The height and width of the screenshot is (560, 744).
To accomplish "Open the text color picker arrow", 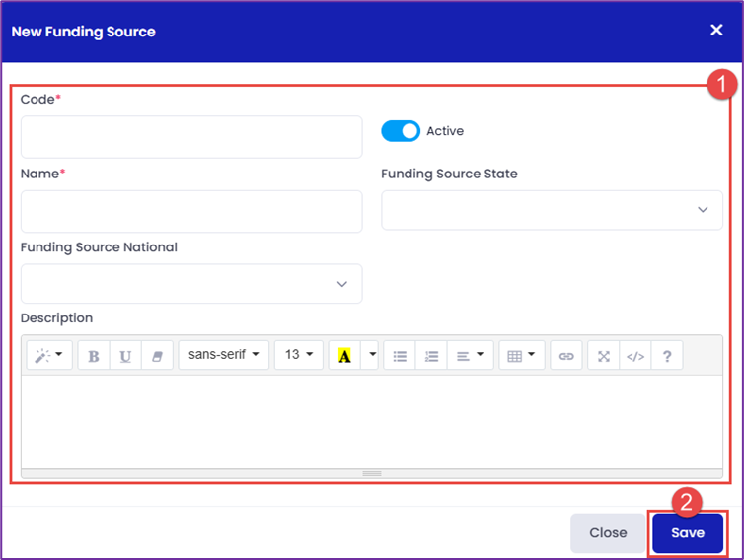I will point(370,355).
